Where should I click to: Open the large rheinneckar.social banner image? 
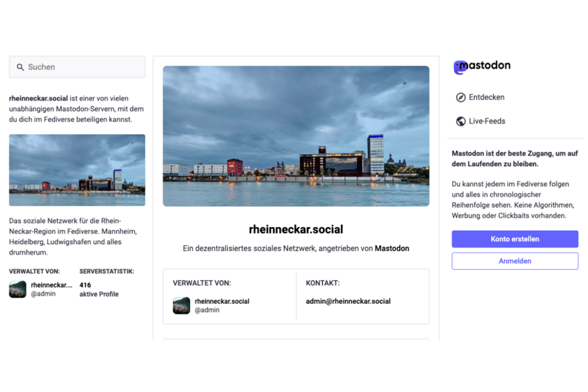(296, 136)
